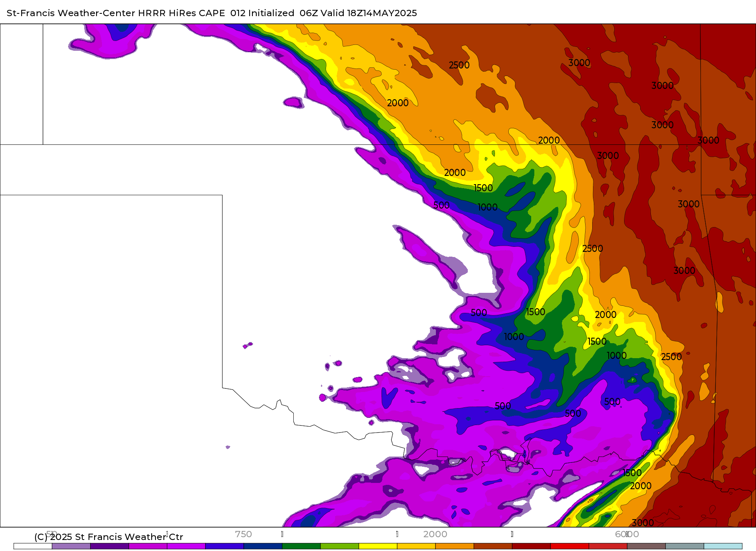The width and height of the screenshot is (756, 551).
Task: Click the gray "2000" color bar scale label
Action: 435,534
